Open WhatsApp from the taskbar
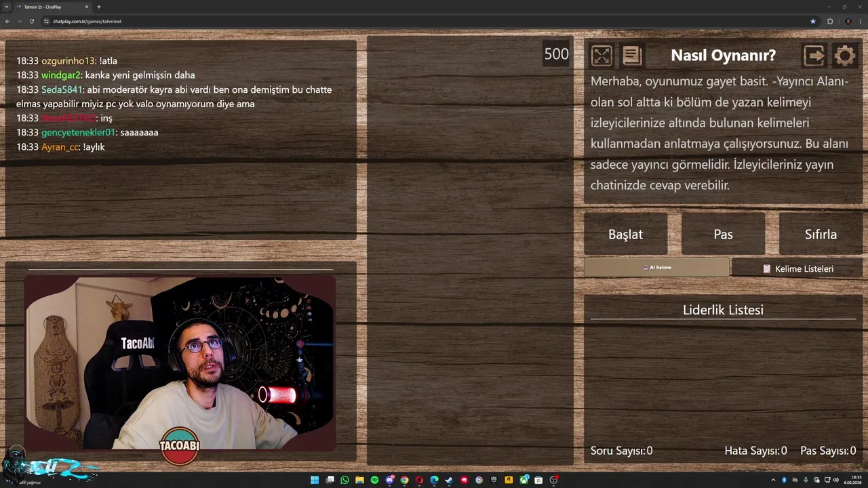This screenshot has width=868, height=488. click(344, 480)
